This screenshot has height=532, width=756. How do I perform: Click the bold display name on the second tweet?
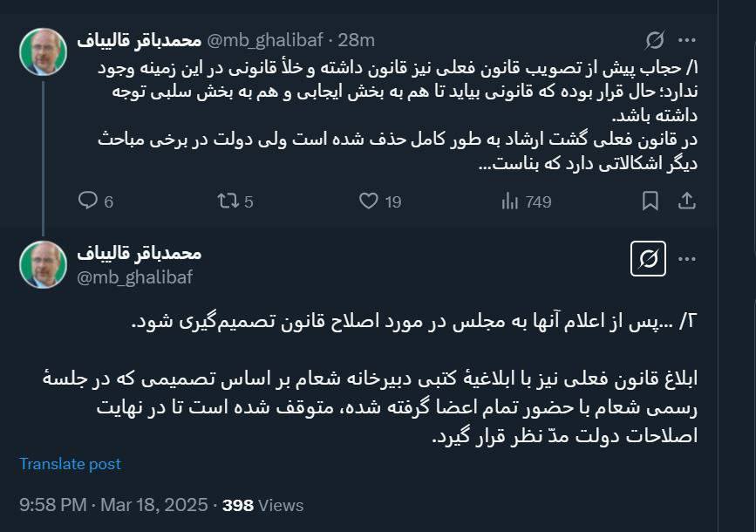click(140, 254)
